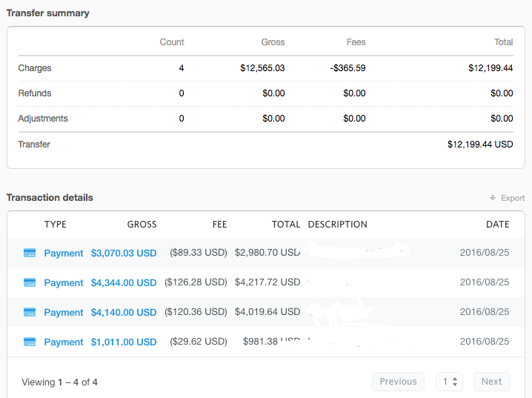Viewport: 532px width, 398px height.
Task: Click the card icon beside the $1,011.00 payment
Action: pyautogui.click(x=30, y=342)
